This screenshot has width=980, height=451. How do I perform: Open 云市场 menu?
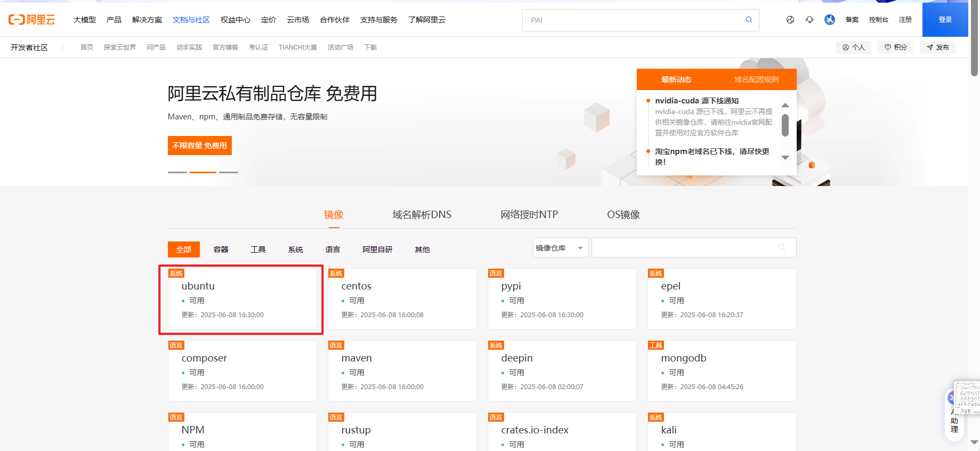(x=298, y=20)
